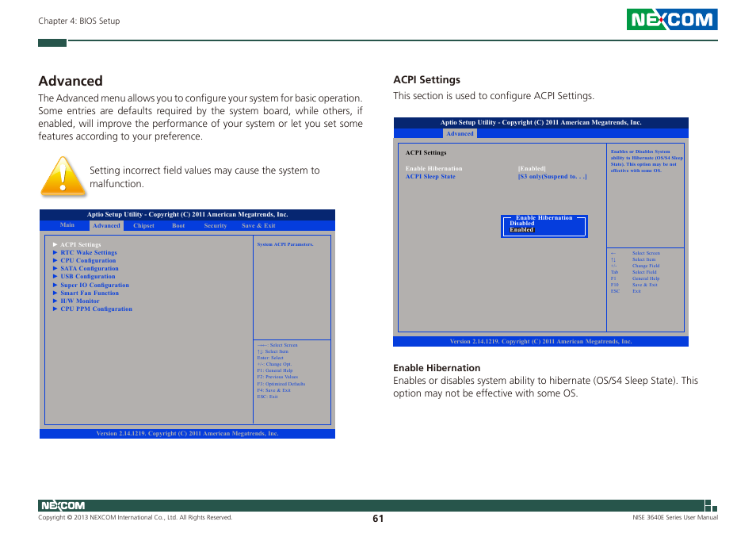Click System ACPI Parameters help text
The image size is (756, 533).
(285, 244)
